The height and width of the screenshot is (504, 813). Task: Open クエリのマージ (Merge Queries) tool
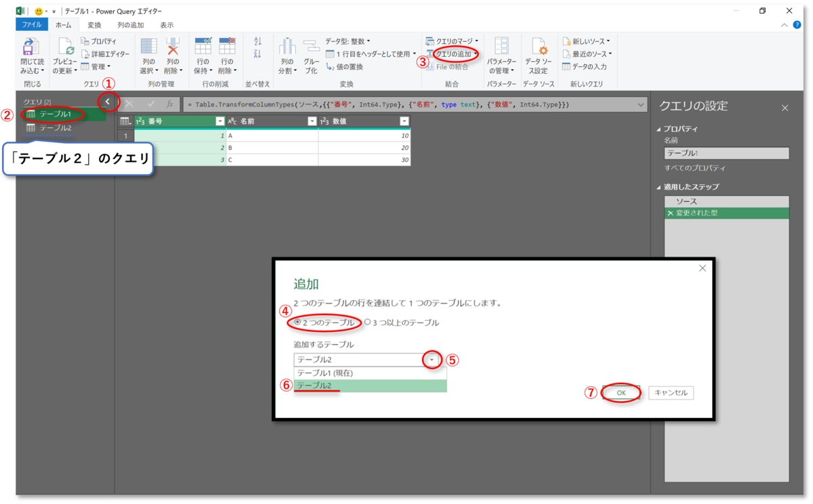[453, 41]
